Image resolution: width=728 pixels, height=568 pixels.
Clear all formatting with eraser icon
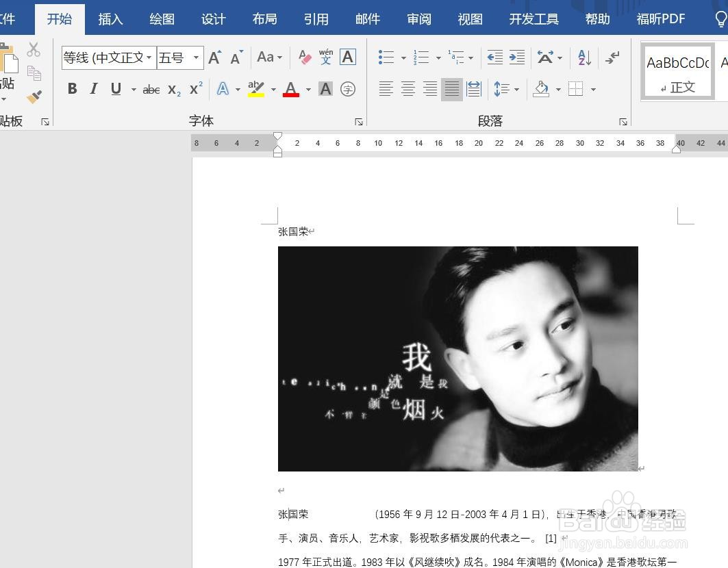pos(305,57)
